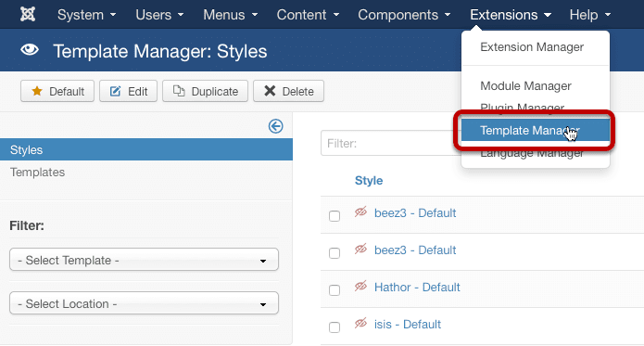Close the Extensions menu from top bar
The width and height of the screenshot is (644, 346).
click(511, 15)
